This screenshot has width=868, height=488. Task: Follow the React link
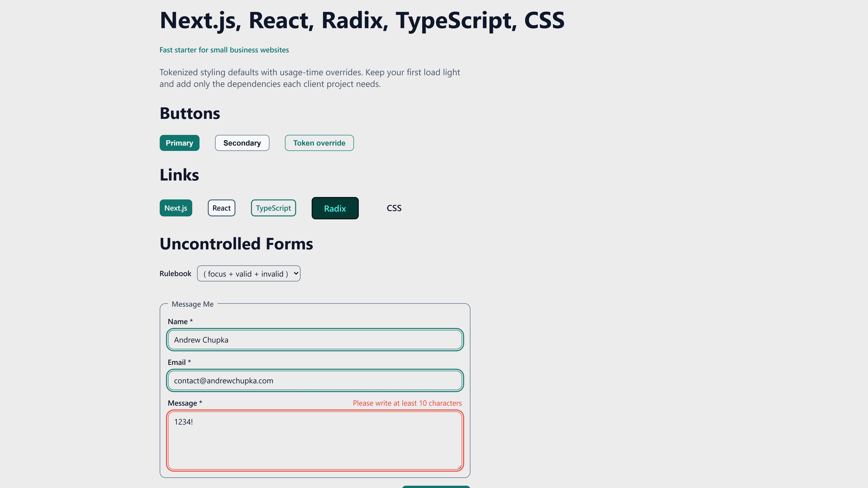click(221, 208)
